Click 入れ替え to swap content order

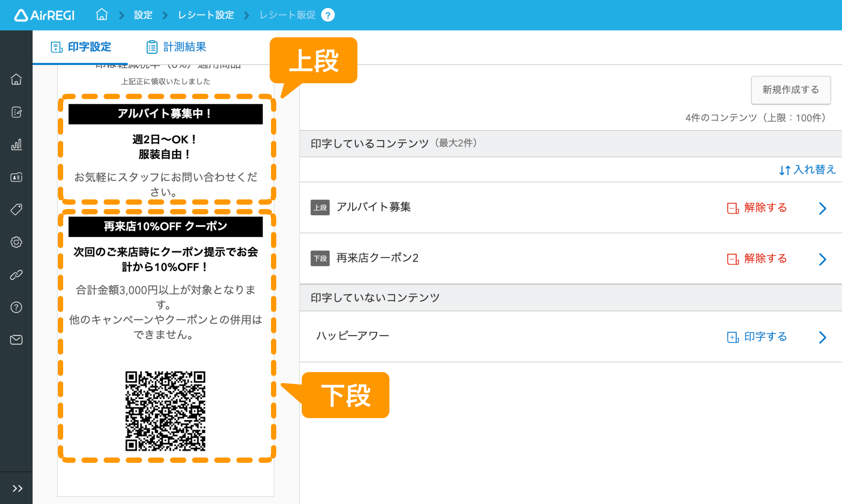point(807,170)
